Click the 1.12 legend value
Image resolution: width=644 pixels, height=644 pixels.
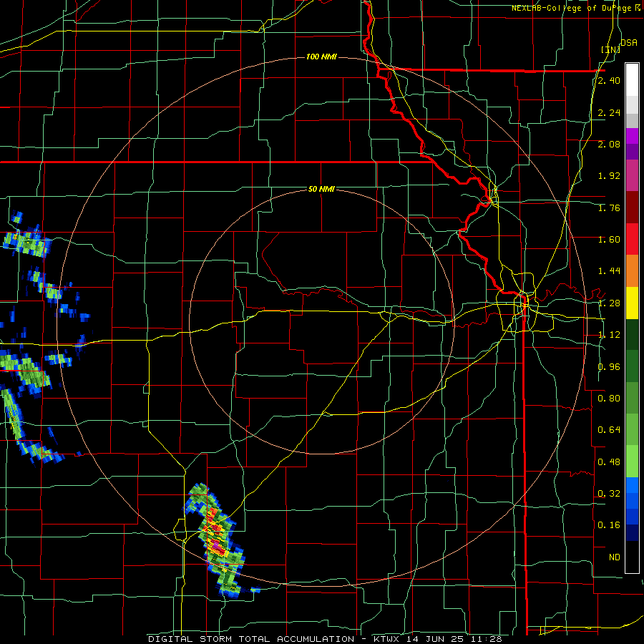pos(609,335)
